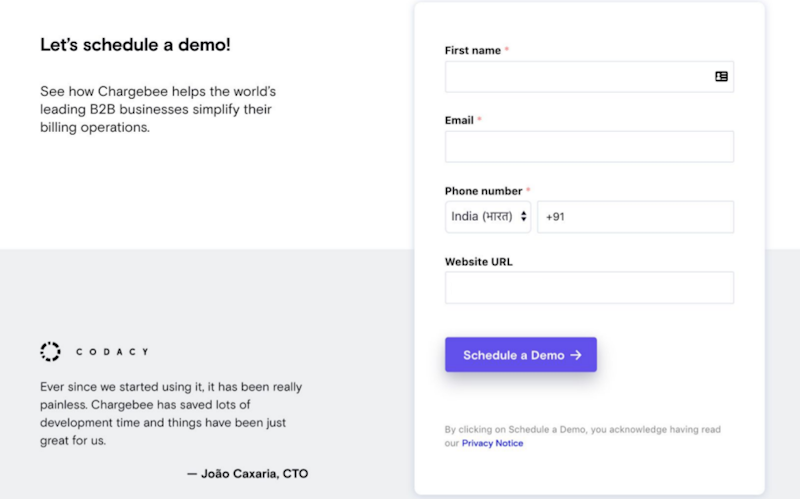Click the Codacy testimonial quote text
Image resolution: width=800 pixels, height=499 pixels.
[170, 413]
